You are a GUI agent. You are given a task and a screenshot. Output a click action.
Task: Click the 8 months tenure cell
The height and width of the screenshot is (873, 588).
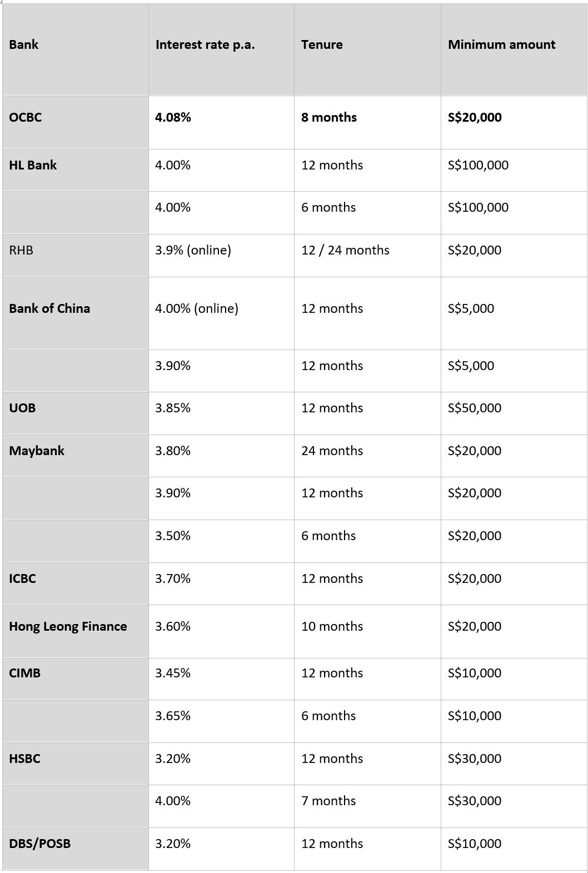367,122
